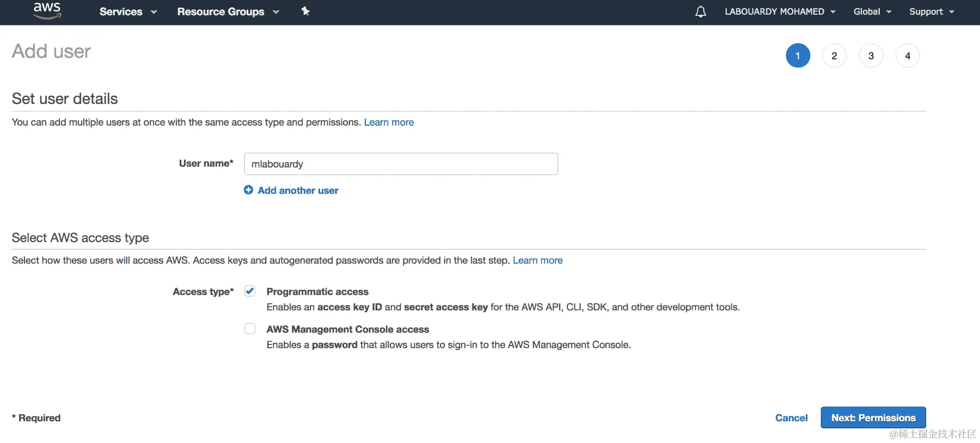Click the AWS logo home icon
The width and height of the screenshot is (980, 443).
pyautogui.click(x=47, y=10)
